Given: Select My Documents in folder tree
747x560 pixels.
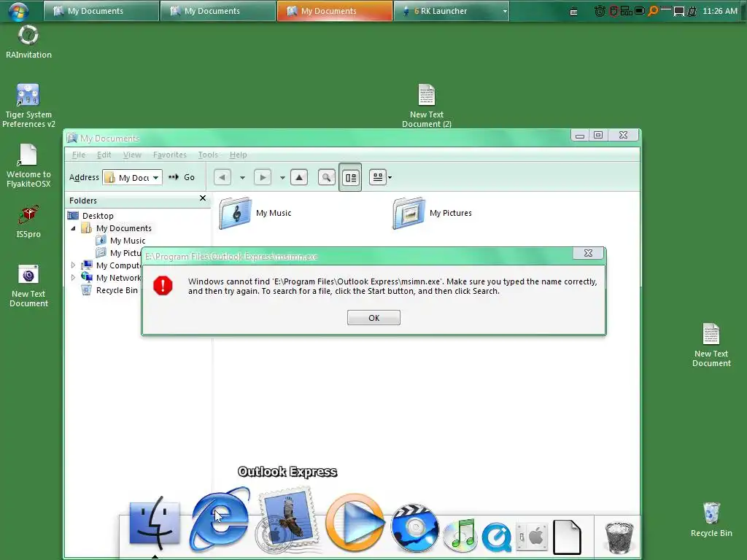Looking at the screenshot, I should (x=123, y=228).
